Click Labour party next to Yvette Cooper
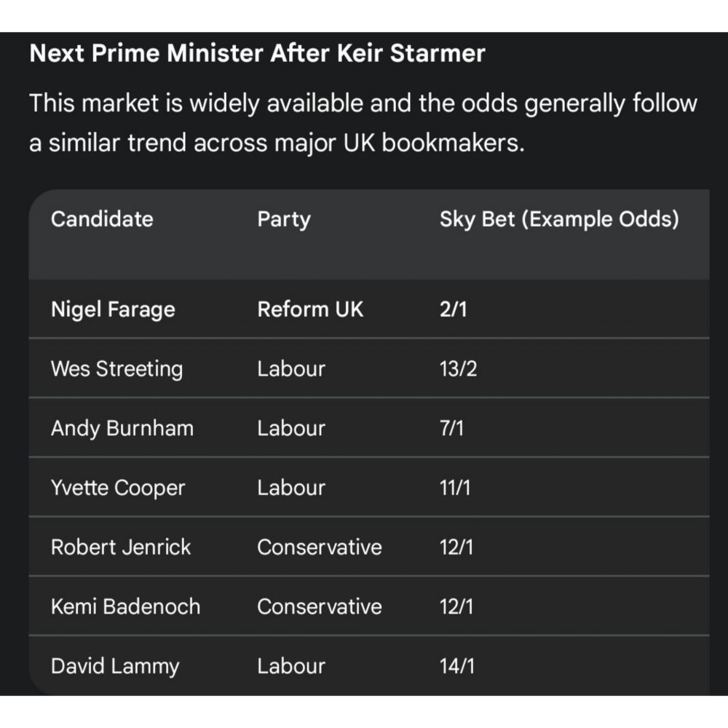The height and width of the screenshot is (728, 728). tap(290, 488)
